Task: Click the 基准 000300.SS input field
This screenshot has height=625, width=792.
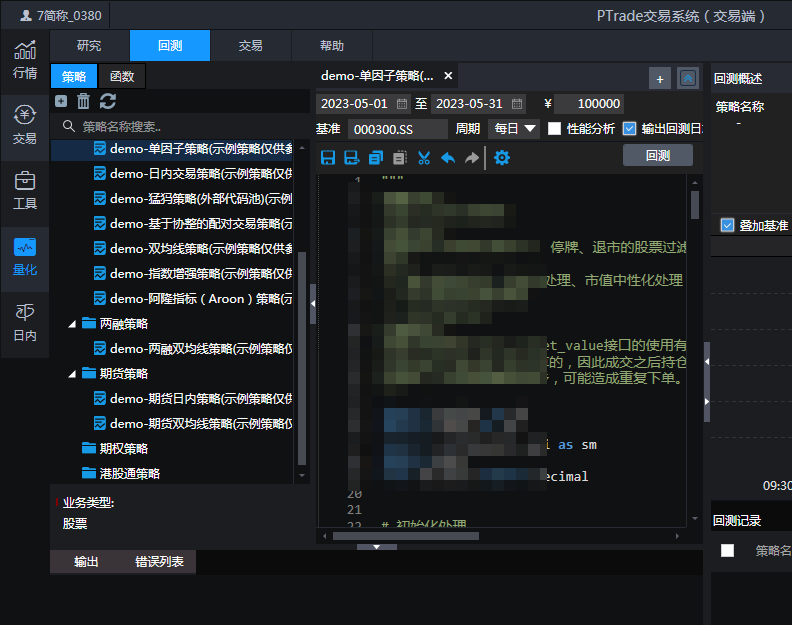Action: coord(397,129)
